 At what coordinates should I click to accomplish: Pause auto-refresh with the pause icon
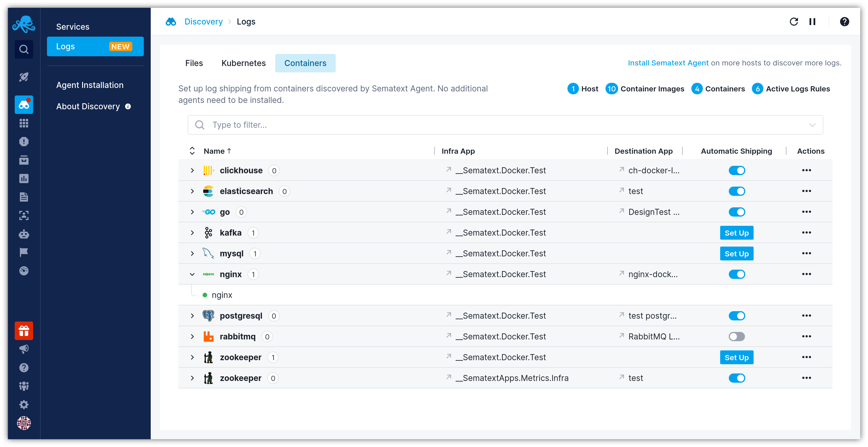point(812,22)
